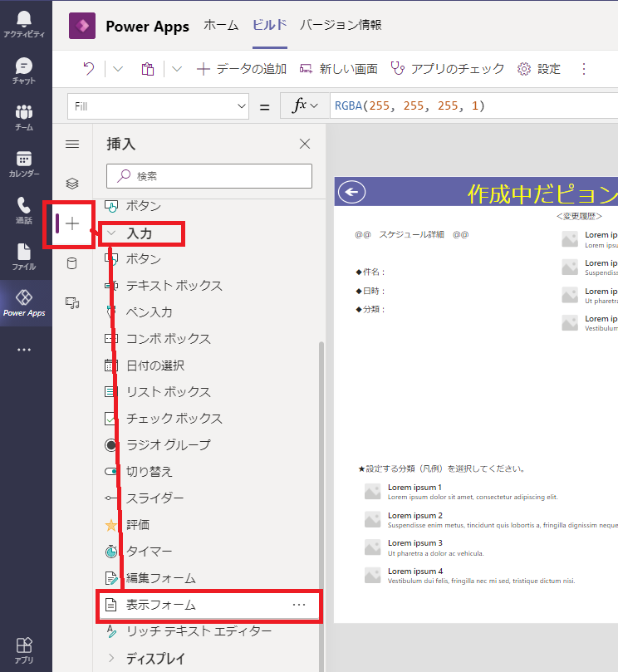The image size is (618, 672).
Task: Open 表示フォーム more options ellipsis
Action: 299,605
